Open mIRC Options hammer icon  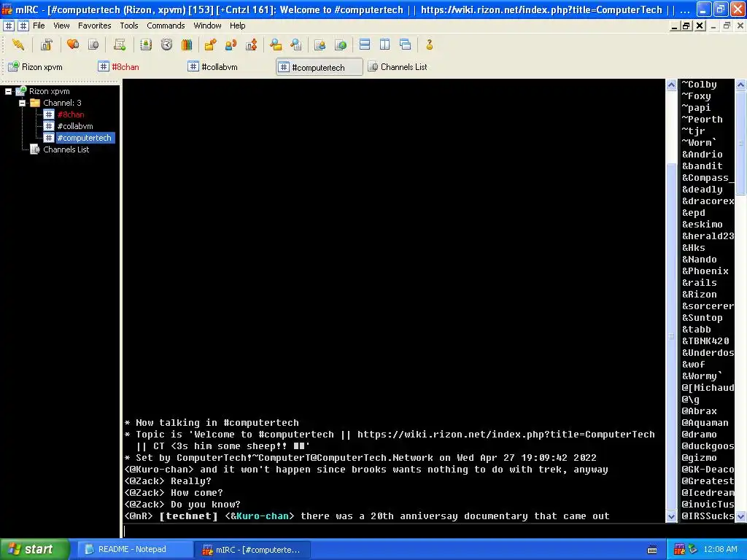(46, 44)
